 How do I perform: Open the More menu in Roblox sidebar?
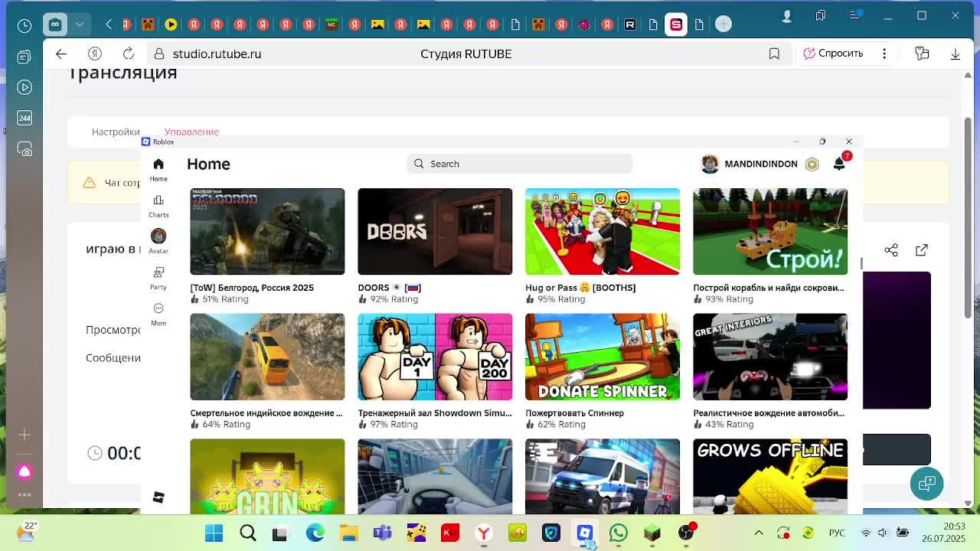[158, 314]
